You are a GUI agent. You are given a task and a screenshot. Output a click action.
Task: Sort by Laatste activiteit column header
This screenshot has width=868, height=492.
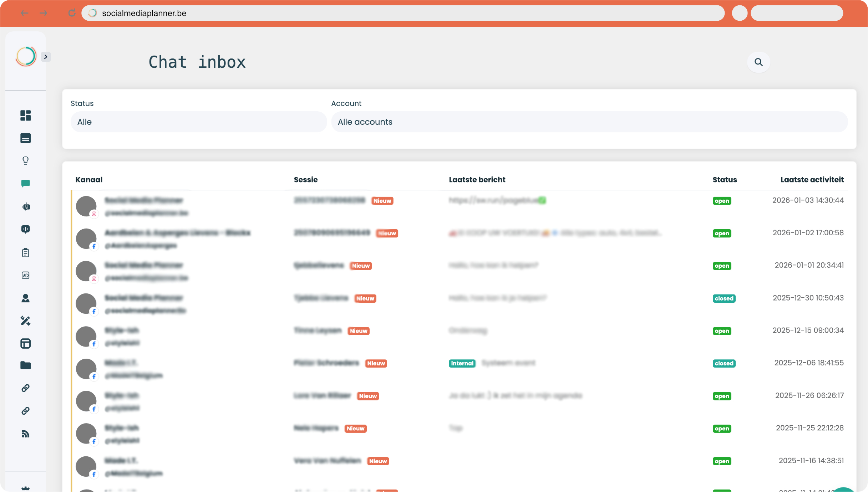[x=812, y=180]
